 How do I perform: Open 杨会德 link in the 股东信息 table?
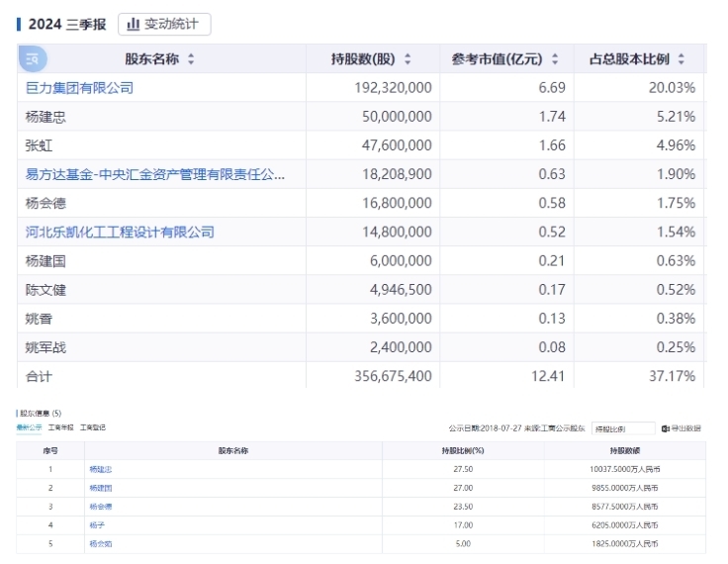(101, 507)
